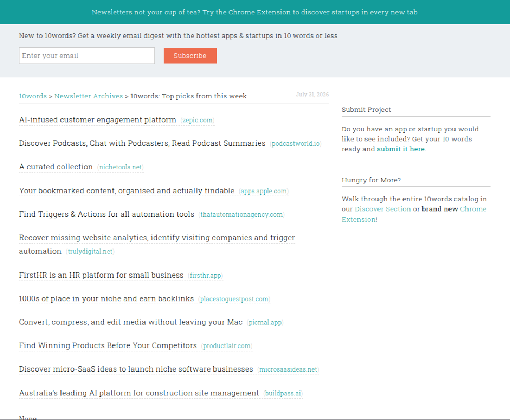
Task: Open 'Your bookmarked content, organised' entry
Action: (x=127, y=191)
